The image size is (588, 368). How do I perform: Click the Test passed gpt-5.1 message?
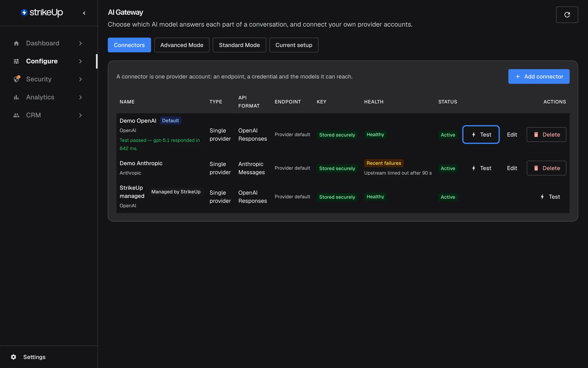[x=160, y=144]
